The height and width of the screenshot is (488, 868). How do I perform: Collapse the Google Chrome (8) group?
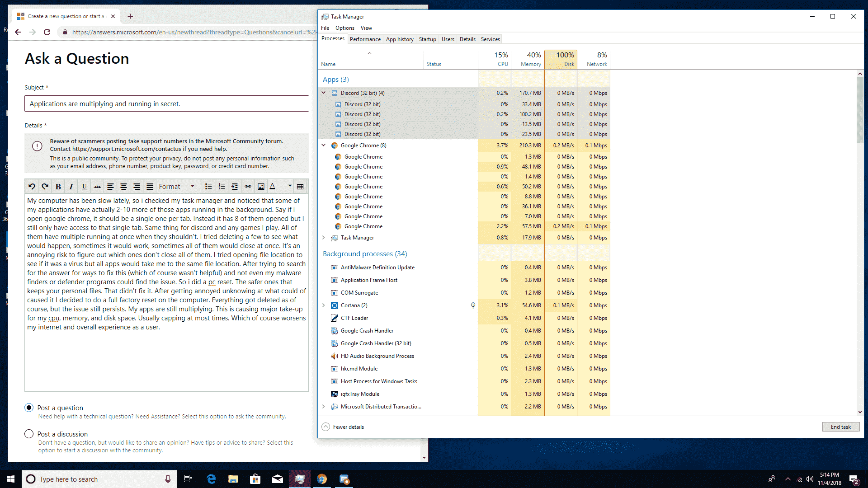coord(324,145)
